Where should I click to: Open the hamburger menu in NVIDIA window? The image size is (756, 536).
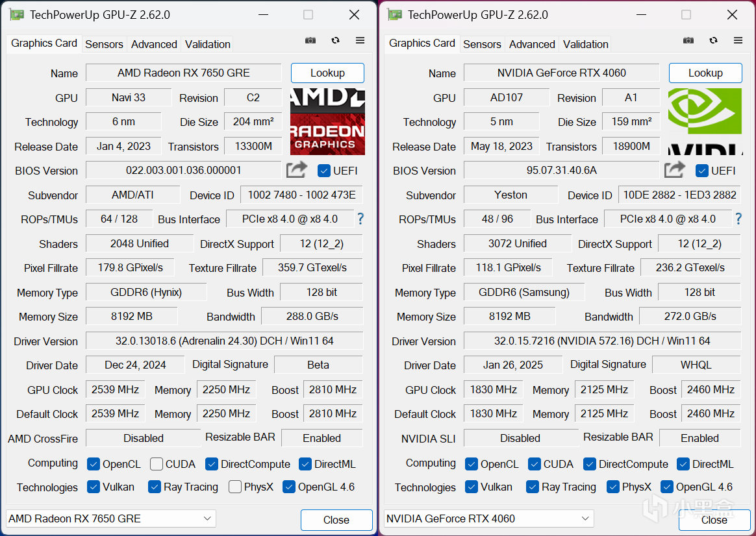point(738,40)
